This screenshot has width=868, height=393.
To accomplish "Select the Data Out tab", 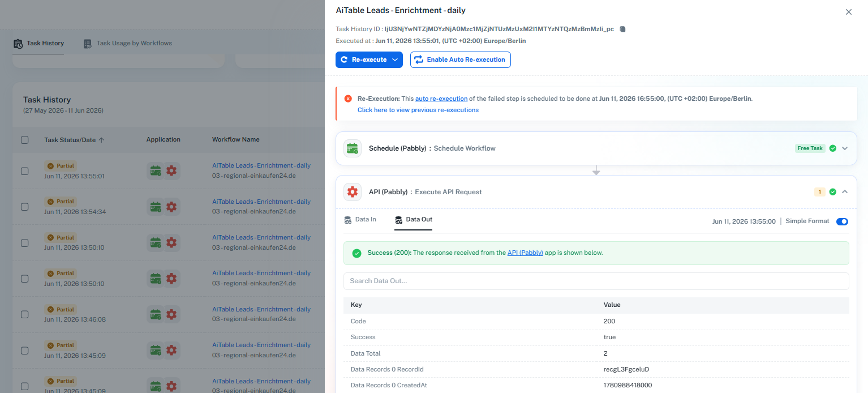I will [x=414, y=220].
